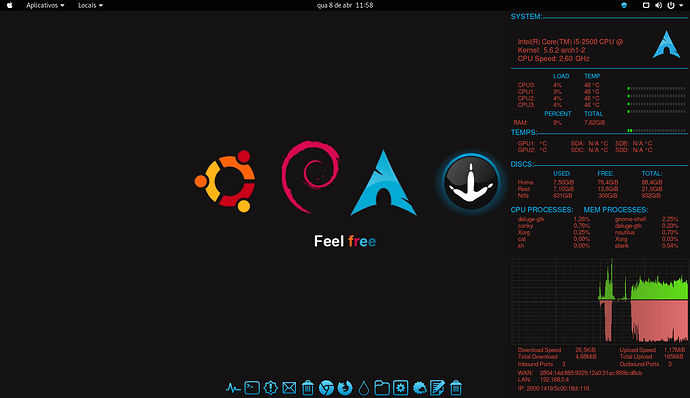Open the clock showing qua 8 de abr 11:58
Viewport: 690px width, 398px height.
coord(345,5)
